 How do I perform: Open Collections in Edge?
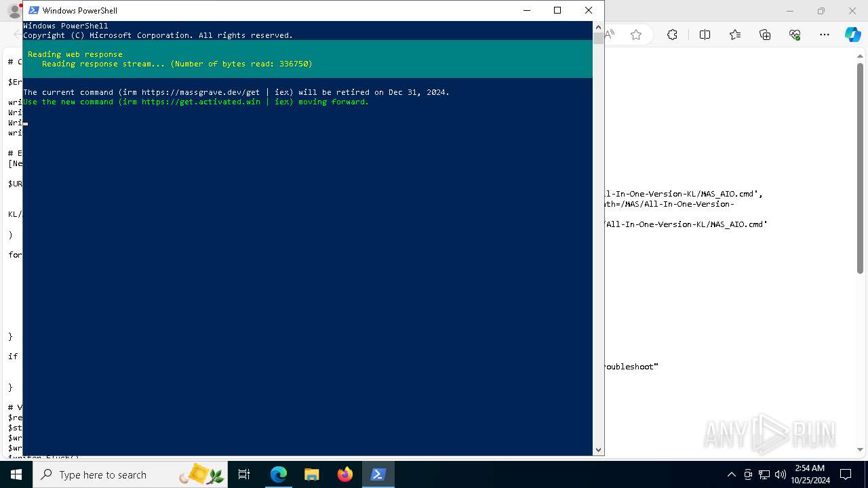click(765, 35)
